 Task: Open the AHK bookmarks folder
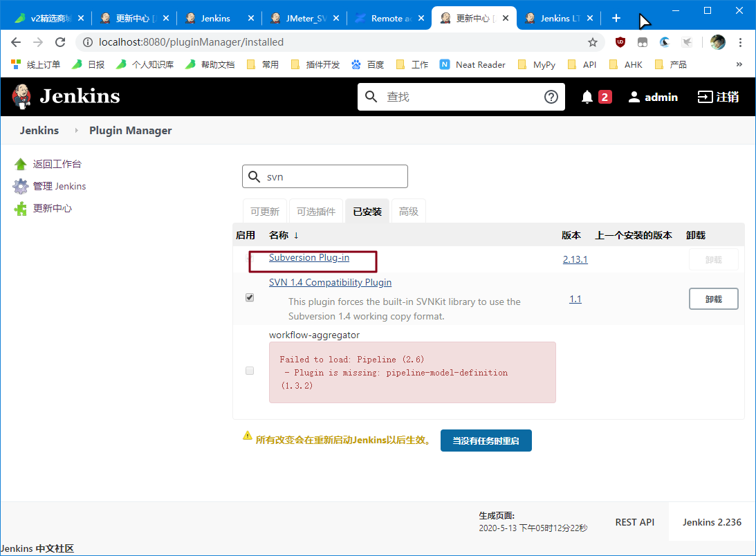[x=625, y=64]
